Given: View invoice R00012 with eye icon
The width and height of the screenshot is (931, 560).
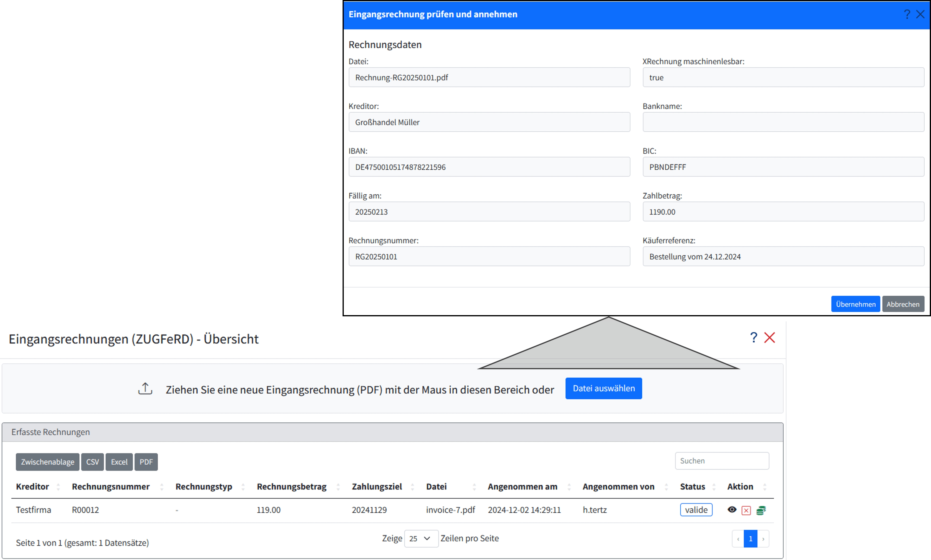Looking at the screenshot, I should coord(732,510).
